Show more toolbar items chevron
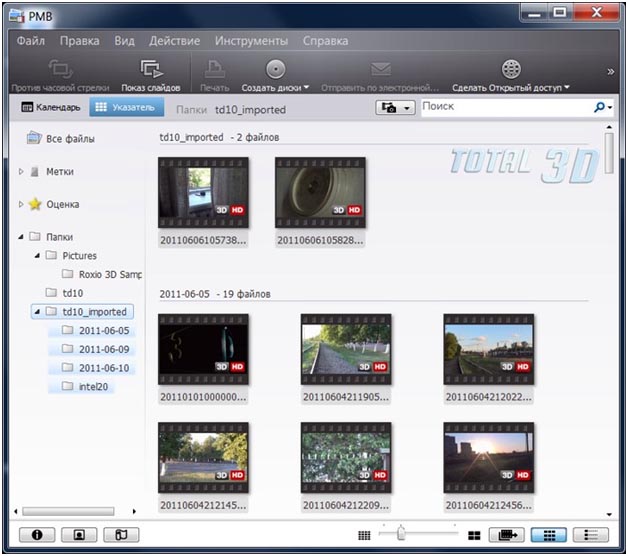The height and width of the screenshot is (556, 628). (x=610, y=72)
